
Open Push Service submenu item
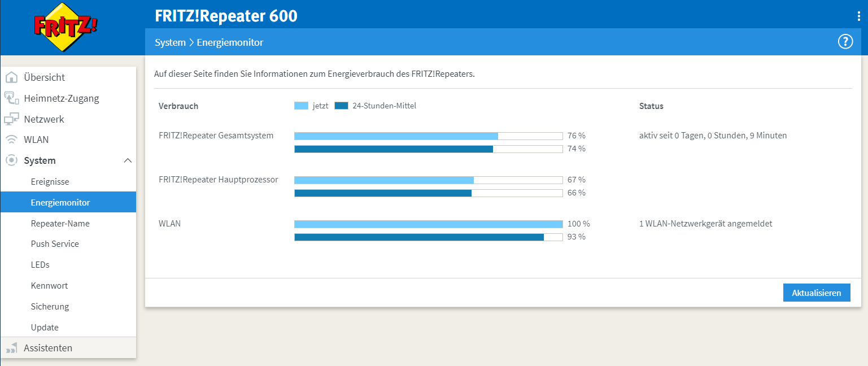(x=68, y=244)
